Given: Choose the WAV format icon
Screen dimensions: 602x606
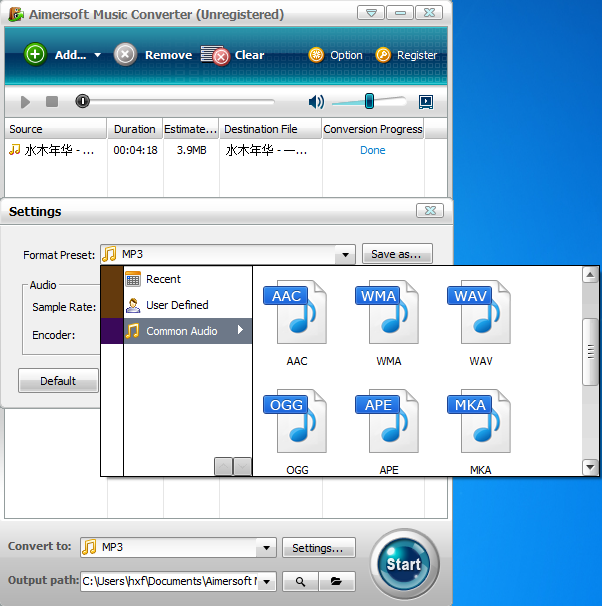Looking at the screenshot, I should pos(480,312).
